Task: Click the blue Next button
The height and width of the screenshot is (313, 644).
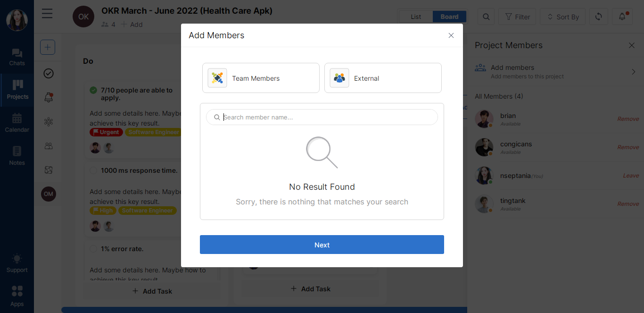Action: coord(322,245)
